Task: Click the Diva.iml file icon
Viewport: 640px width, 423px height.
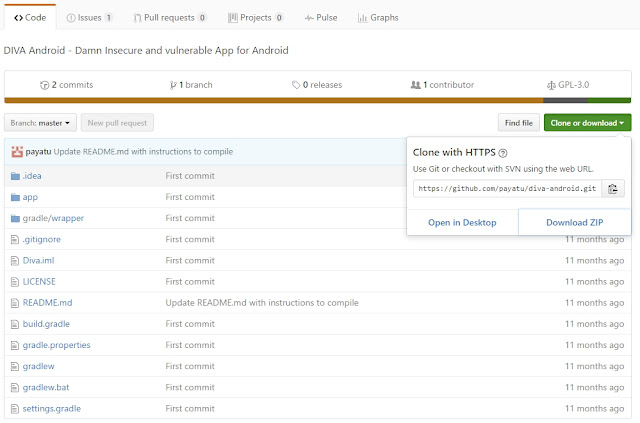Action: click(15, 261)
